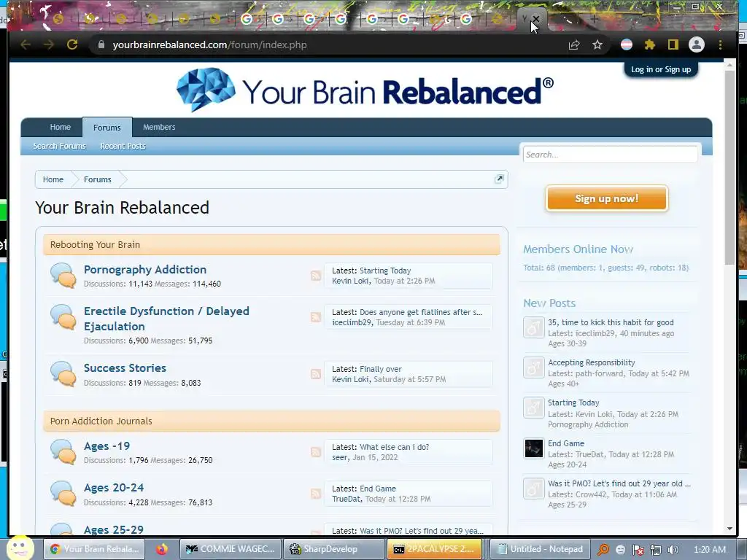Click user iceclimb29 in Erectile Dysfunction row

[x=352, y=322]
